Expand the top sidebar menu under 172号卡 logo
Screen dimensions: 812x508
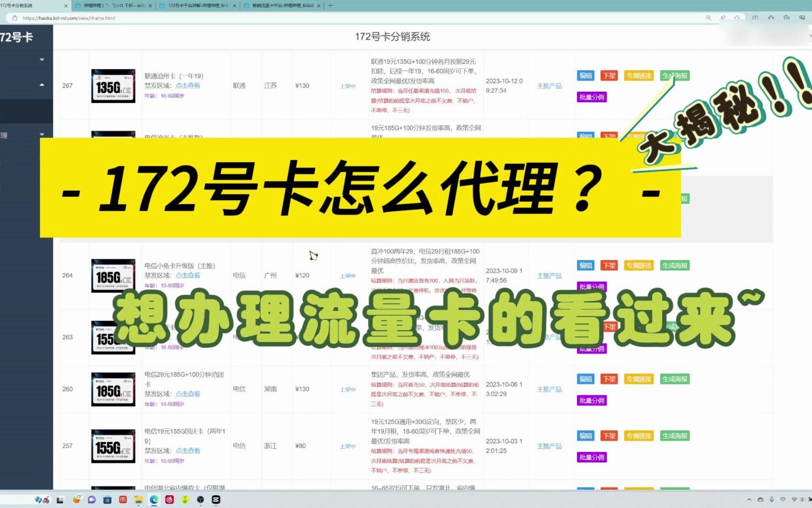coord(42,60)
